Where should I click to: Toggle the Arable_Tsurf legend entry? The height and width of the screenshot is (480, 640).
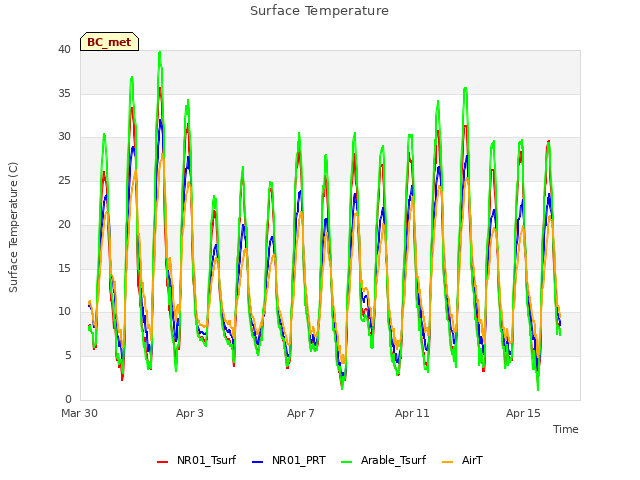(x=384, y=460)
